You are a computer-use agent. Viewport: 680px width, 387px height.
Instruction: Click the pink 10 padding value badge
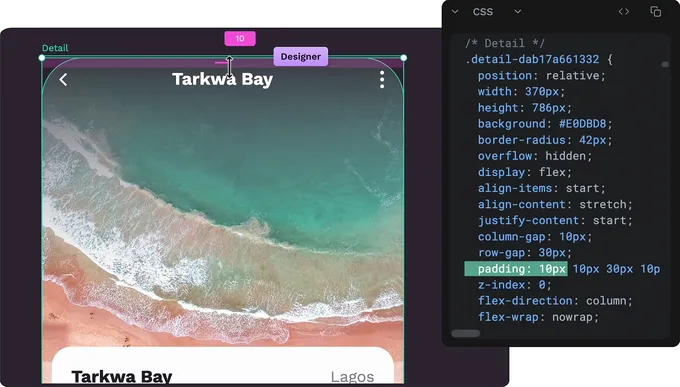tap(240, 39)
